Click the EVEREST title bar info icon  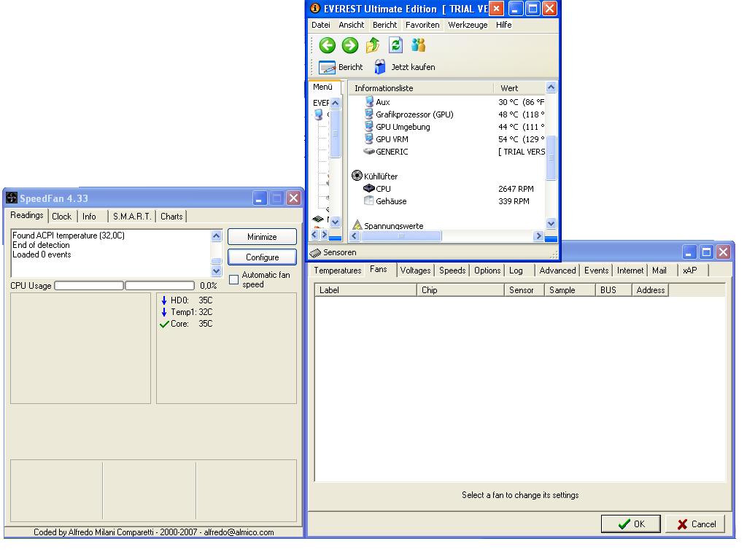pyautogui.click(x=315, y=8)
